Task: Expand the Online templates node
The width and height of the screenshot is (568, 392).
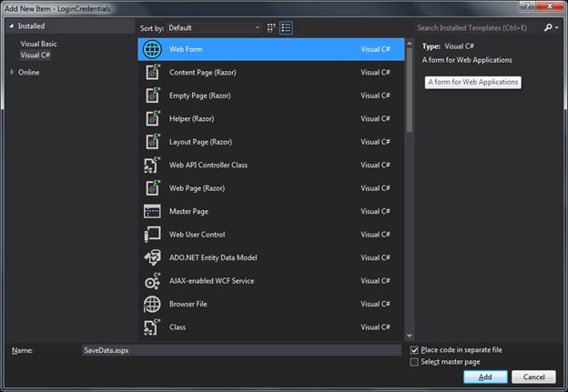Action: (12, 72)
